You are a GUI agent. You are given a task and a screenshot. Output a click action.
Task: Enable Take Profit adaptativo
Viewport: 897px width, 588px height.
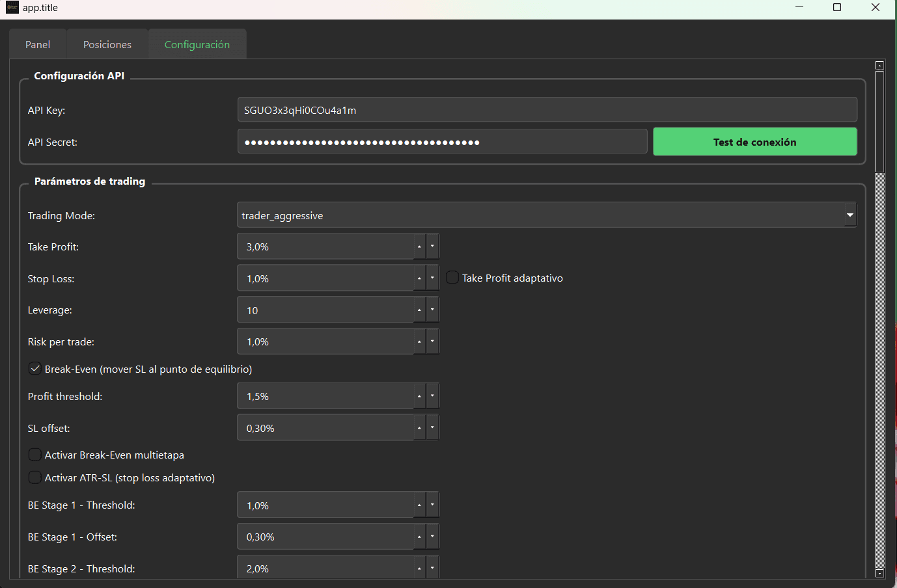click(x=452, y=277)
